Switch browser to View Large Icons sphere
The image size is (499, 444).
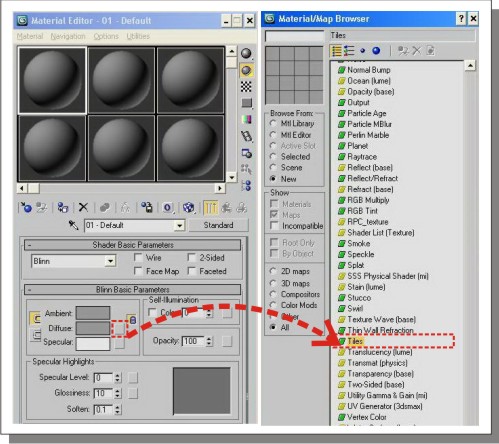pos(376,51)
